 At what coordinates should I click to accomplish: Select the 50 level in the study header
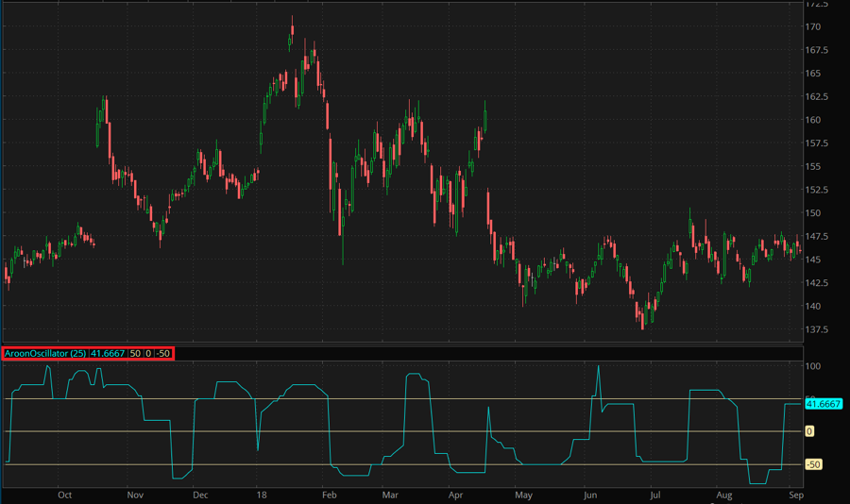click(135, 353)
